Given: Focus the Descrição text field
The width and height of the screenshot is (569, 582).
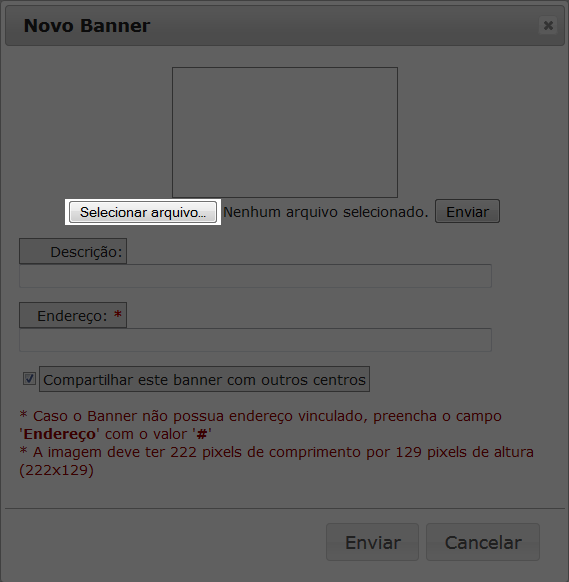Looking at the screenshot, I should click(x=255, y=276).
